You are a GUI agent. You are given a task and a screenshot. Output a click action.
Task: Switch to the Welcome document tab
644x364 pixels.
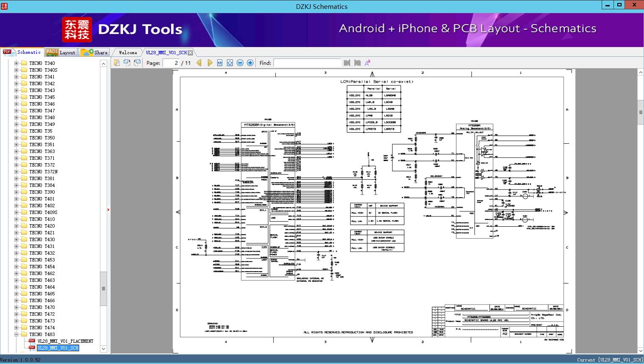(x=128, y=53)
